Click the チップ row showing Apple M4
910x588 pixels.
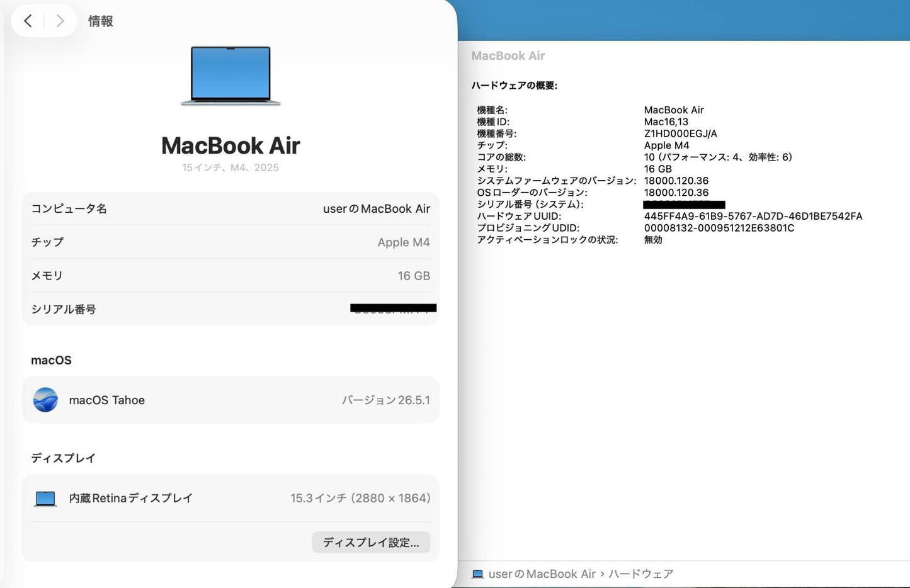coord(230,242)
